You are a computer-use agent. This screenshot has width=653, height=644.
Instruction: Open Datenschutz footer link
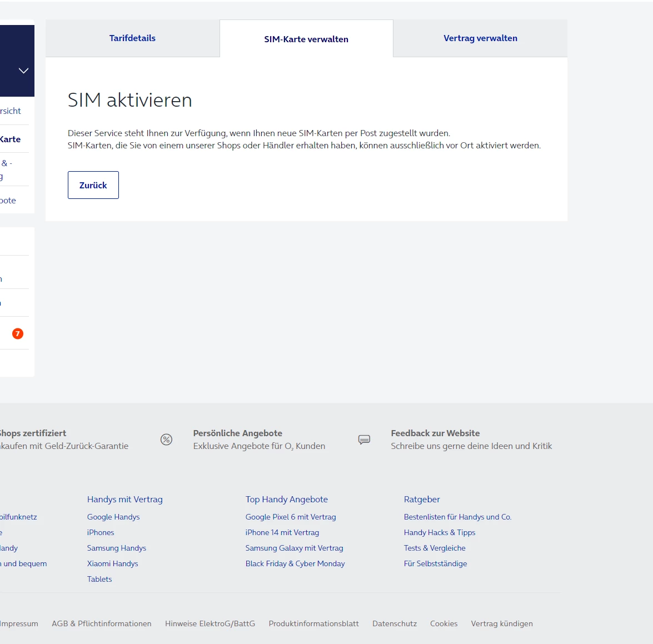[x=395, y=623]
